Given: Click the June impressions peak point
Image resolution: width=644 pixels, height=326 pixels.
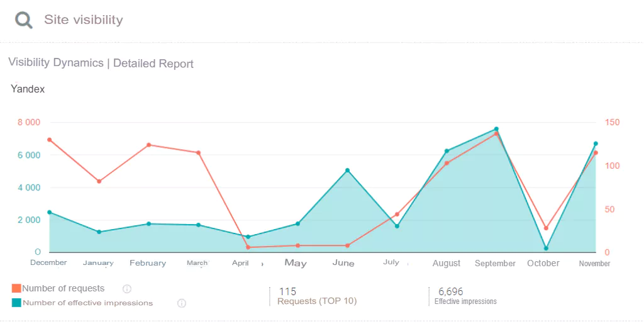Looking at the screenshot, I should tap(347, 170).
